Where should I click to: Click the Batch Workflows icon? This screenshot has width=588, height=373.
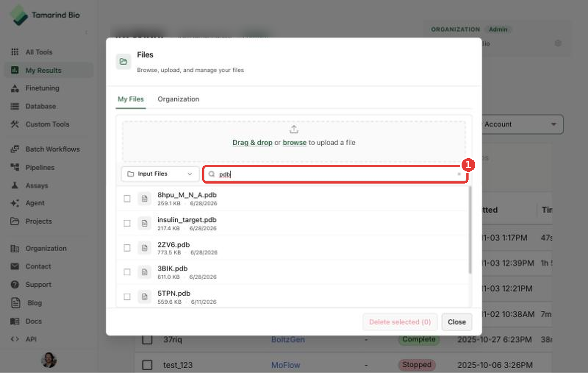[15, 149]
